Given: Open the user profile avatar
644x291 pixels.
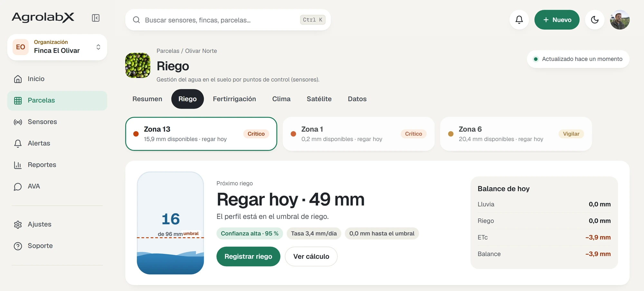Looking at the screenshot, I should (620, 20).
